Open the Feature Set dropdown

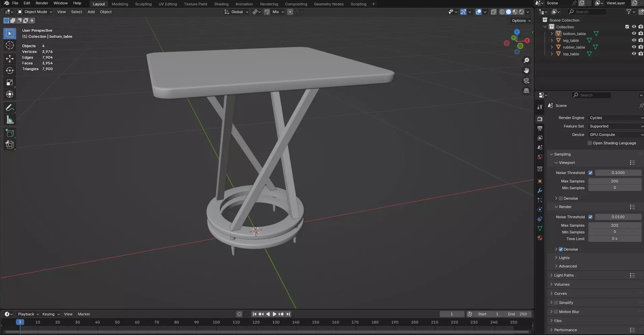pos(616,126)
